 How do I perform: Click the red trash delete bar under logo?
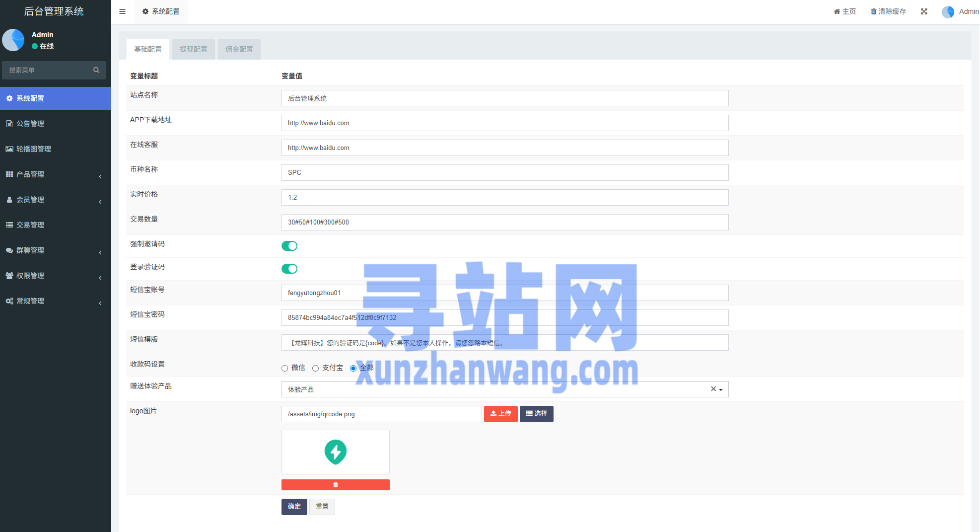[x=335, y=485]
